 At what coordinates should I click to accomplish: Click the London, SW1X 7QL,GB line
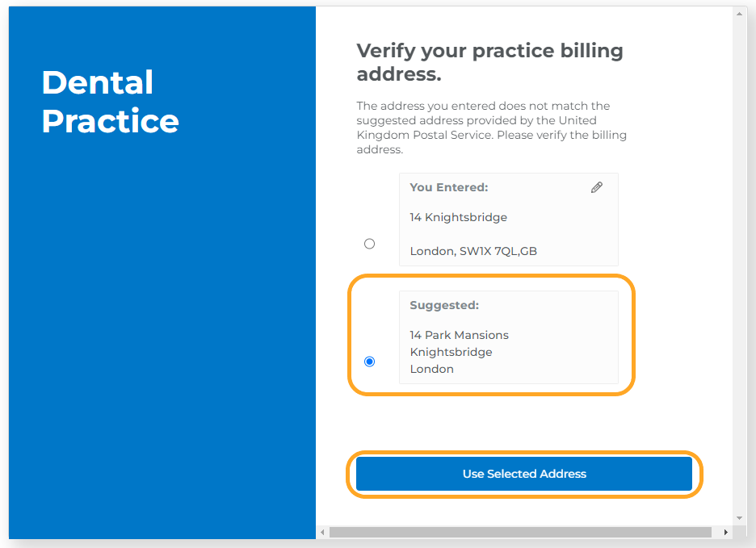473,251
